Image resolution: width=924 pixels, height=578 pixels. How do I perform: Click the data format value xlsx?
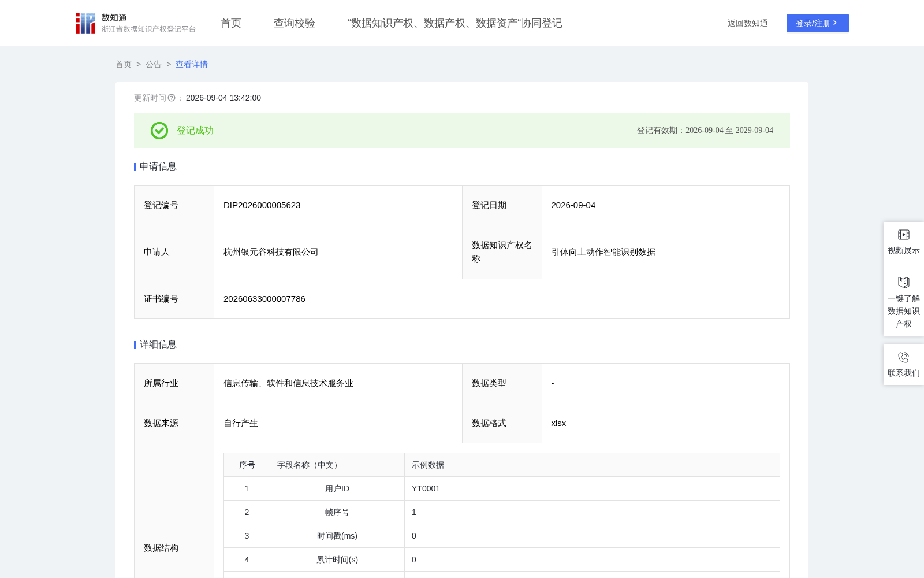558,423
